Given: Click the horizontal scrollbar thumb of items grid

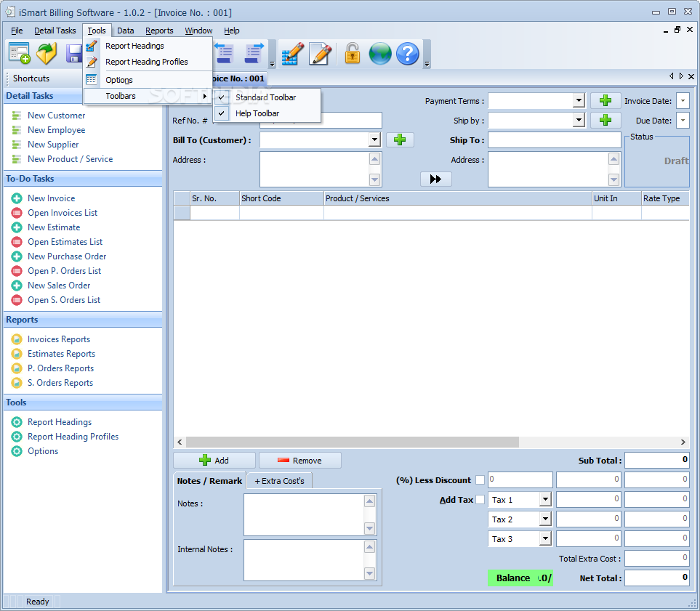Looking at the screenshot, I should pos(353,442).
